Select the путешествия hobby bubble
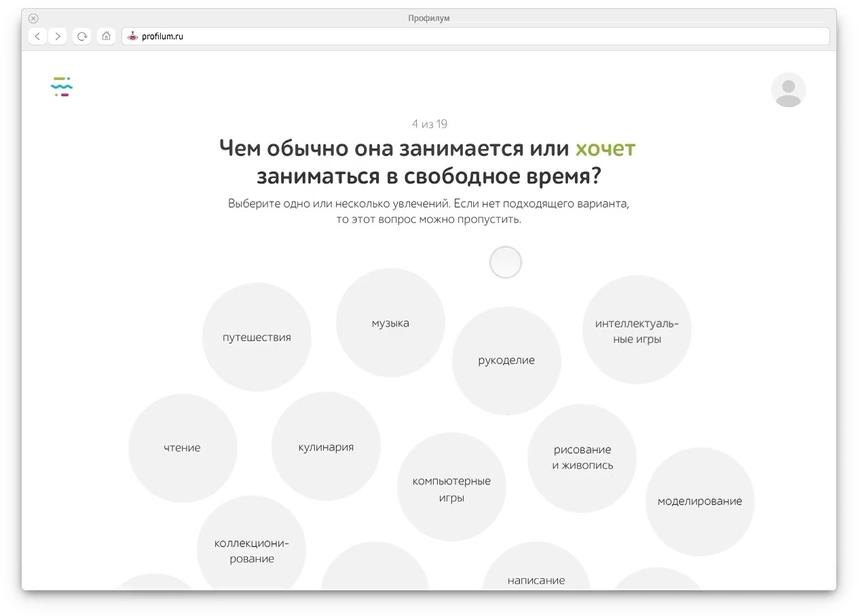Image resolution: width=858 pixels, height=616 pixels. click(x=257, y=337)
